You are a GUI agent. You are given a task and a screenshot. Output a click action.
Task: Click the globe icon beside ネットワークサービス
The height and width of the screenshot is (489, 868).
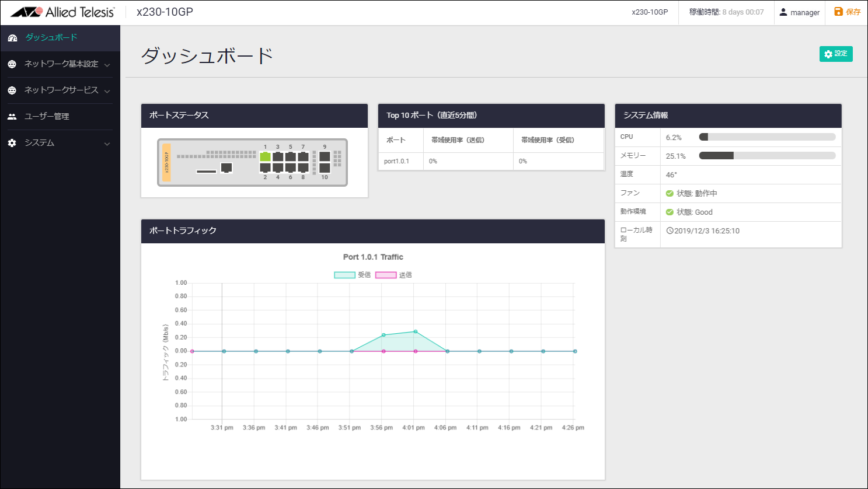click(x=12, y=90)
